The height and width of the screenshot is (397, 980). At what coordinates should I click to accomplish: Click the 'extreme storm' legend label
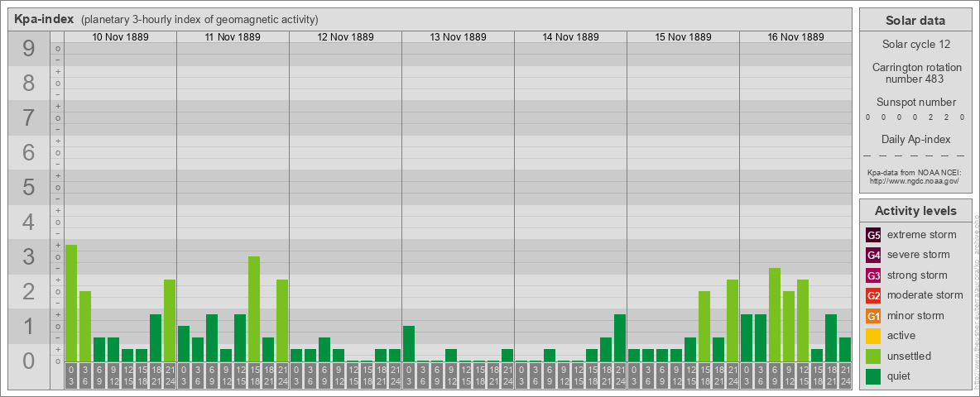pyautogui.click(x=922, y=235)
